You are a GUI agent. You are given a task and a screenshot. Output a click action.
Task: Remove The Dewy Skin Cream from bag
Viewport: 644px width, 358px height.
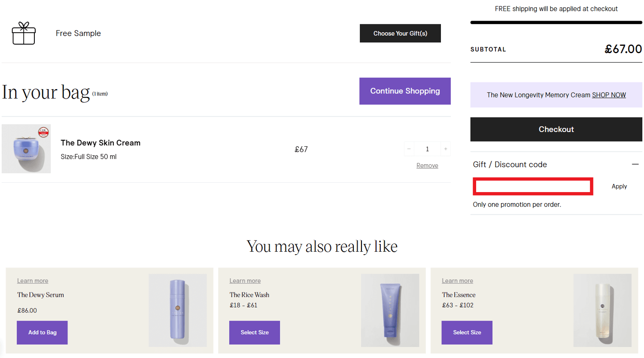427,165
